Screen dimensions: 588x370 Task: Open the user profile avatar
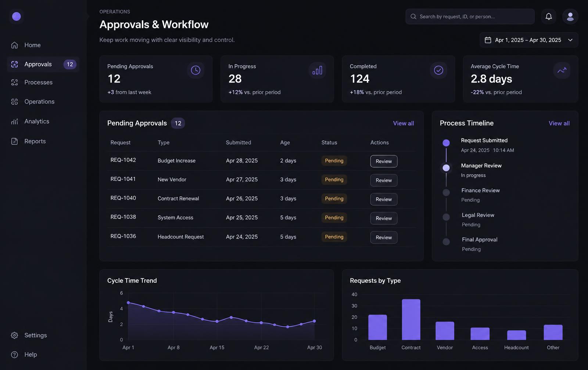pos(570,17)
